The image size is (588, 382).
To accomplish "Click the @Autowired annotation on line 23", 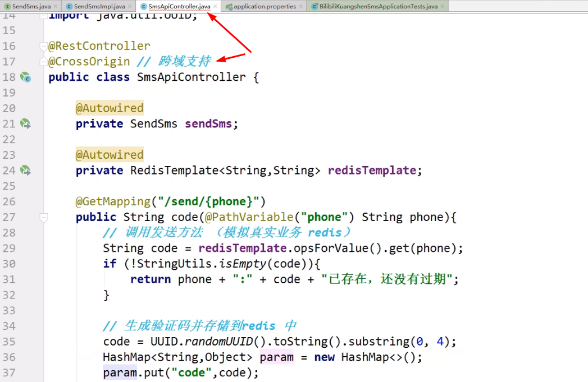I will point(110,155).
